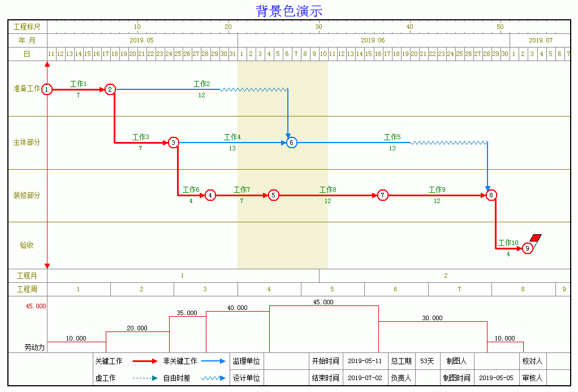Select the 工作10 task label

tap(508, 243)
